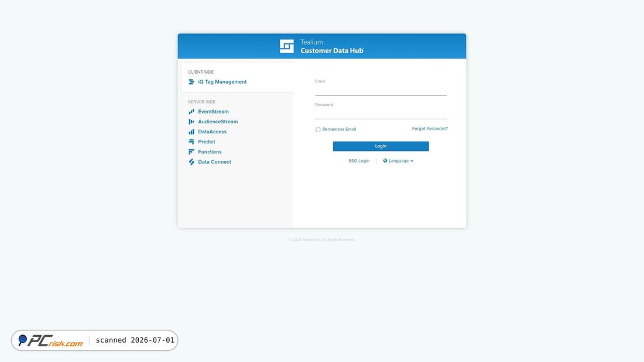Open iQ Tag Management link
This screenshot has width=644, height=362.
point(222,82)
